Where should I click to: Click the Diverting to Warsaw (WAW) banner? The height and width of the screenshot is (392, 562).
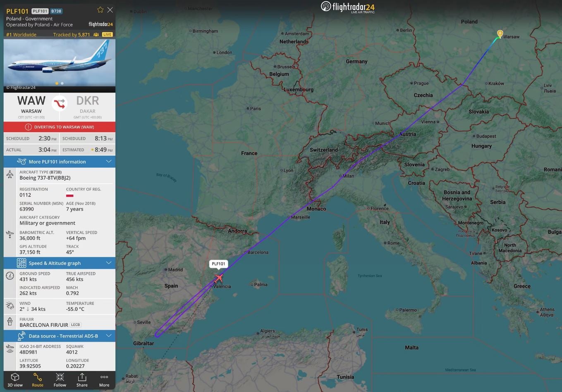[x=60, y=127]
